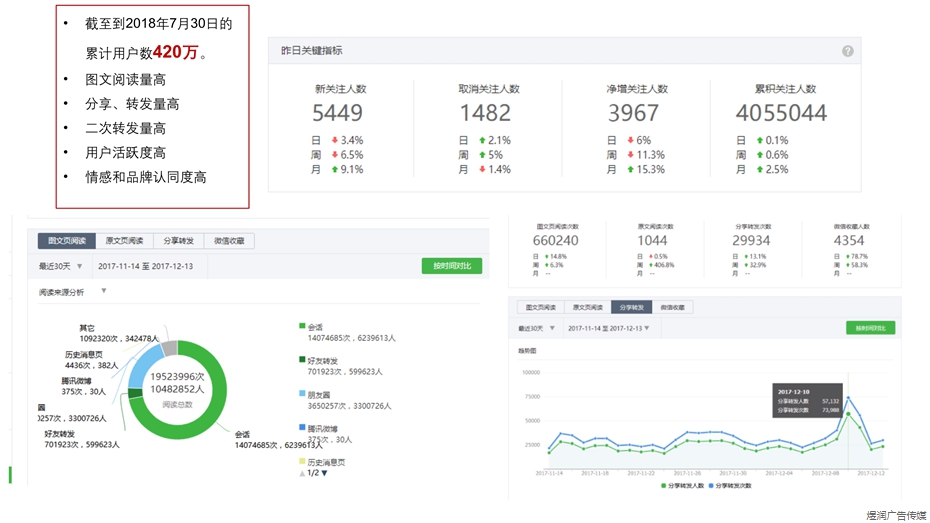Click 腾讯微博 blue legend square
930x523 pixels.
point(302,428)
